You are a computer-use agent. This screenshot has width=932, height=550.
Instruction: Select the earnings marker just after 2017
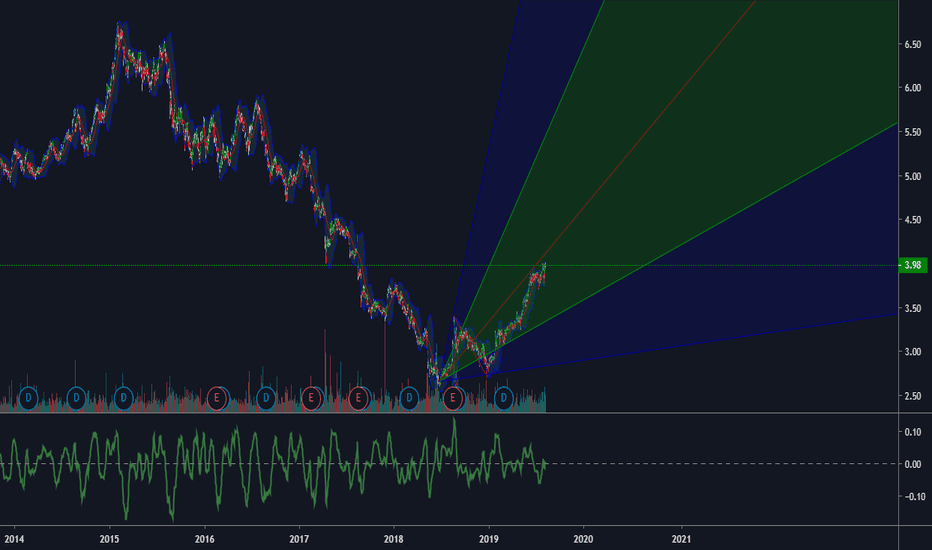(x=311, y=398)
